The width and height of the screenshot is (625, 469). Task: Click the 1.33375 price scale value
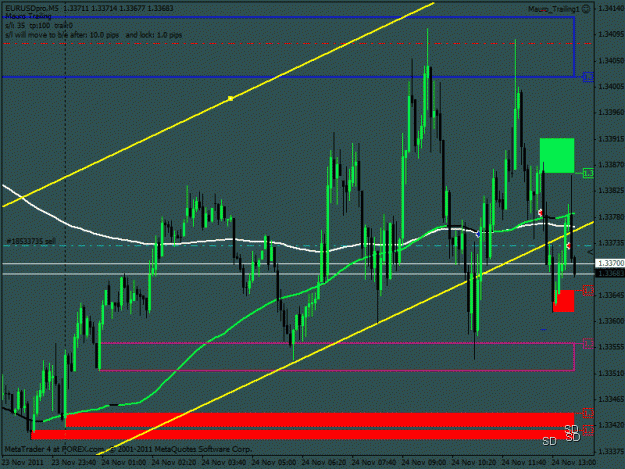611,451
